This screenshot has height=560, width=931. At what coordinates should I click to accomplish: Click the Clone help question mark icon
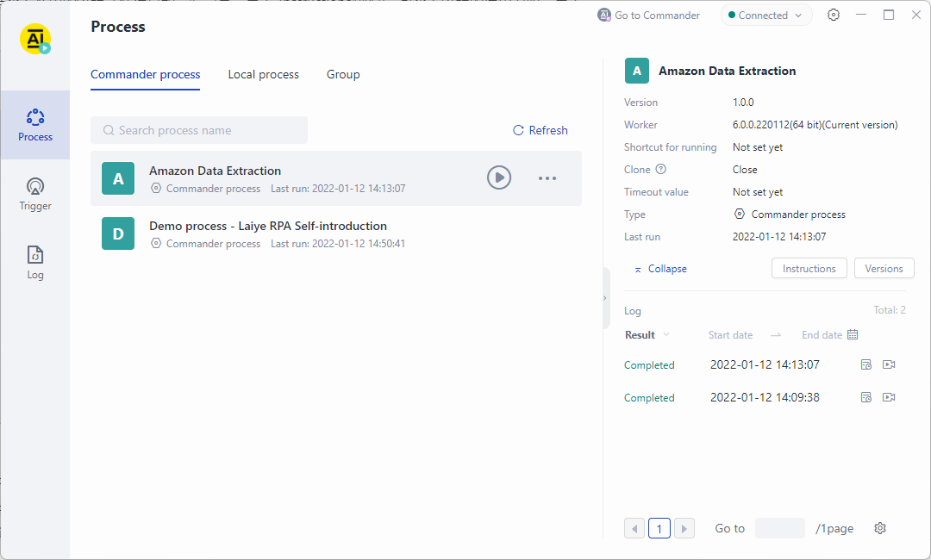coord(661,170)
